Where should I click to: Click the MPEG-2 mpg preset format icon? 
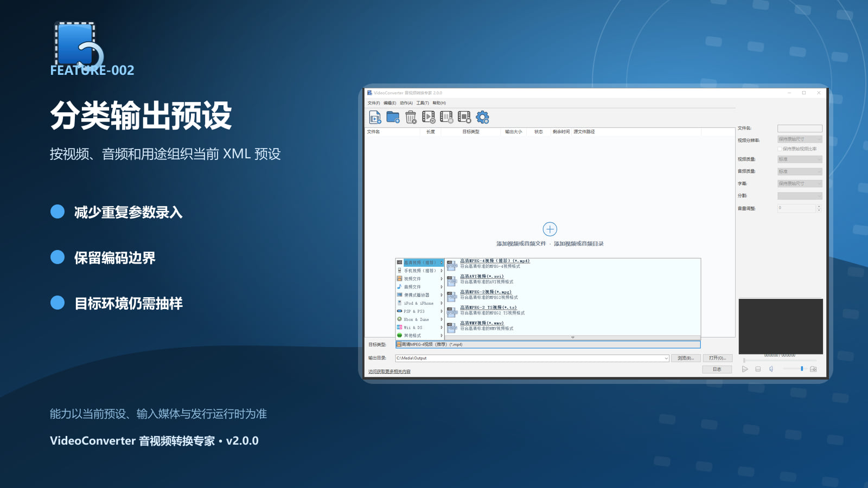451,296
